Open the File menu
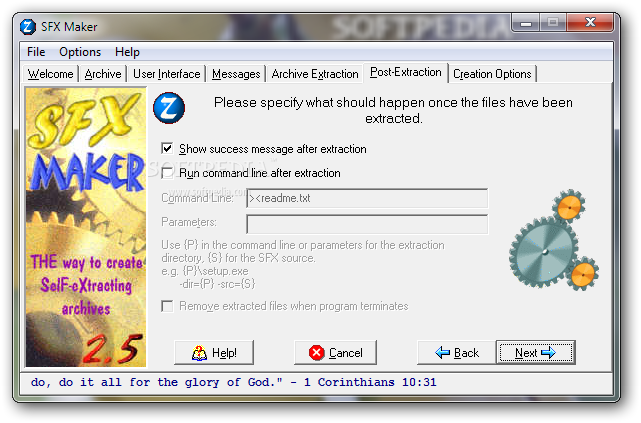Viewport: 641px width, 423px height. pos(36,52)
